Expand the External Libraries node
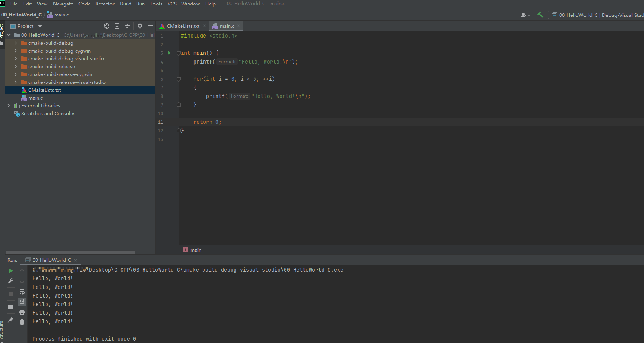This screenshot has width=644, height=343. pos(9,106)
